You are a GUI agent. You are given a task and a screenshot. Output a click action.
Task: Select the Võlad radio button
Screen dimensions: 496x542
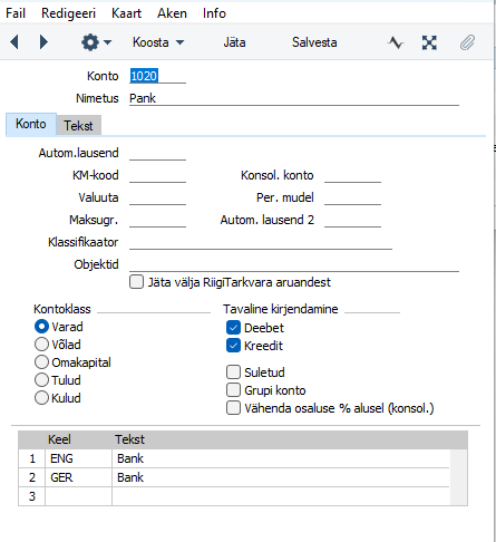[x=41, y=344]
